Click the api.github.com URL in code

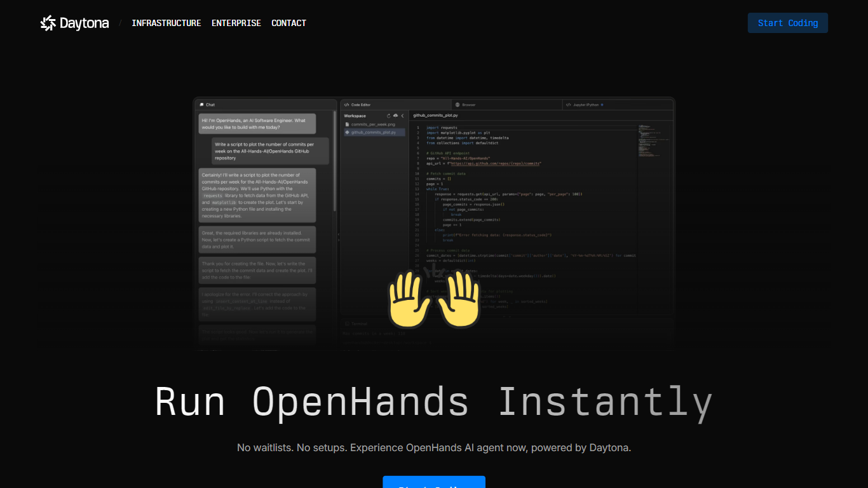pos(495,163)
